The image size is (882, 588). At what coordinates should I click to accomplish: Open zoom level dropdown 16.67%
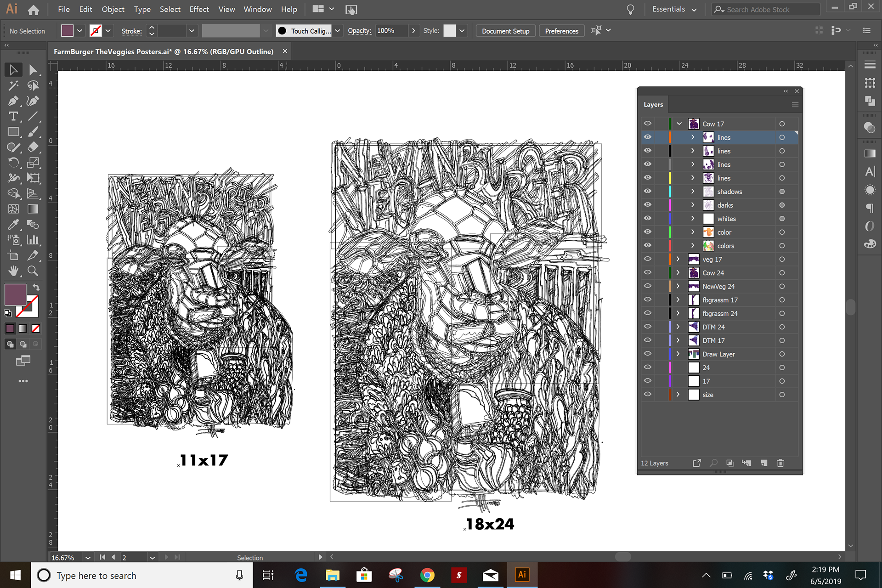point(88,557)
